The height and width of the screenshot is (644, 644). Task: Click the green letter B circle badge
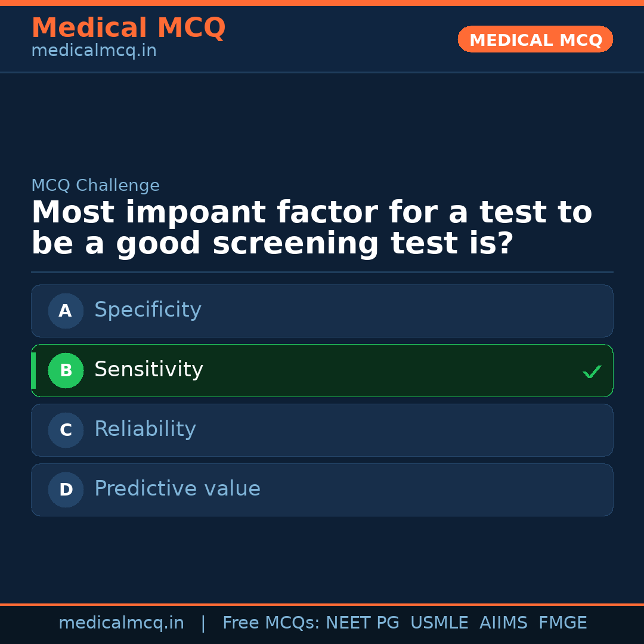tap(66, 370)
